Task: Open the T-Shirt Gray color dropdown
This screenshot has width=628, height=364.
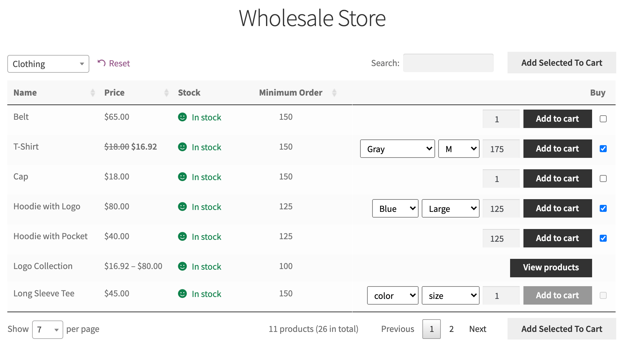Action: point(397,149)
